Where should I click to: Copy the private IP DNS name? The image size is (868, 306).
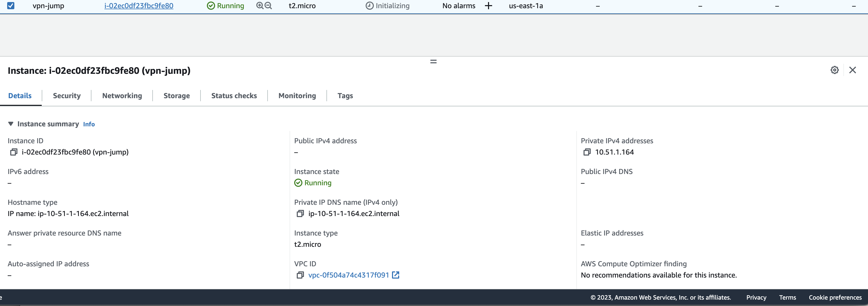click(x=300, y=213)
